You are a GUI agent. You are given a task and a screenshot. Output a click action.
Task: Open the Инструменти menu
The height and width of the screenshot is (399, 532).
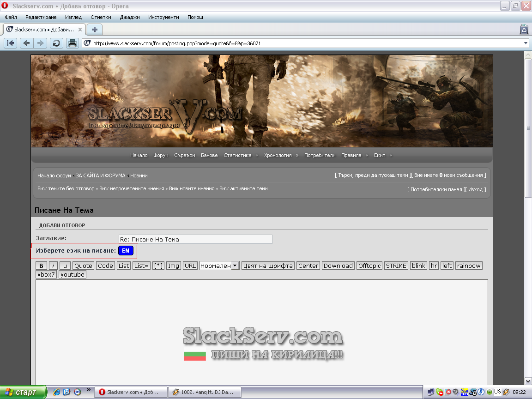163,17
